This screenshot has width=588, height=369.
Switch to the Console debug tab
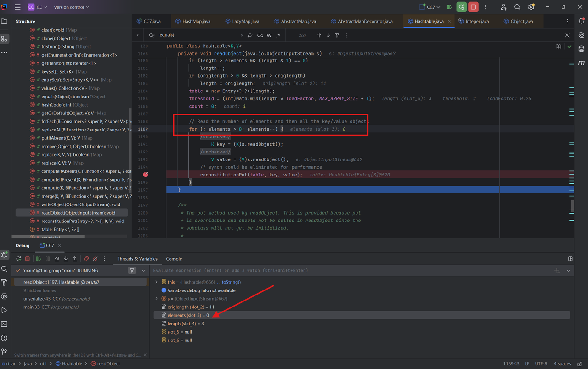(174, 259)
